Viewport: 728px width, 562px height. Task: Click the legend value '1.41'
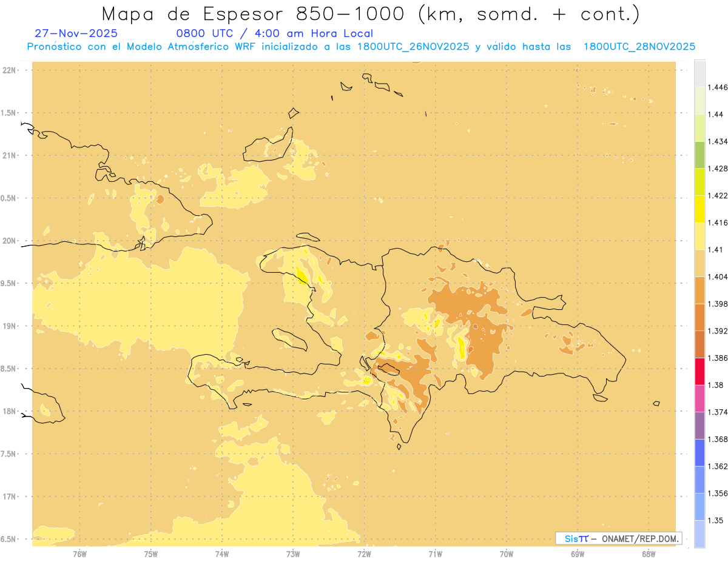click(716, 250)
